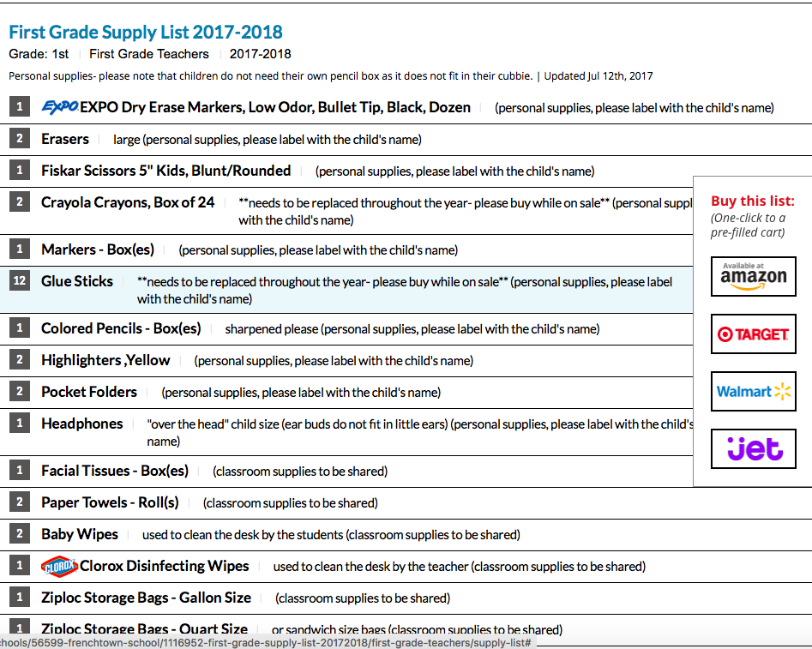
Task: Click Fiskar Scissors 5" Kids item name
Action: [166, 171]
